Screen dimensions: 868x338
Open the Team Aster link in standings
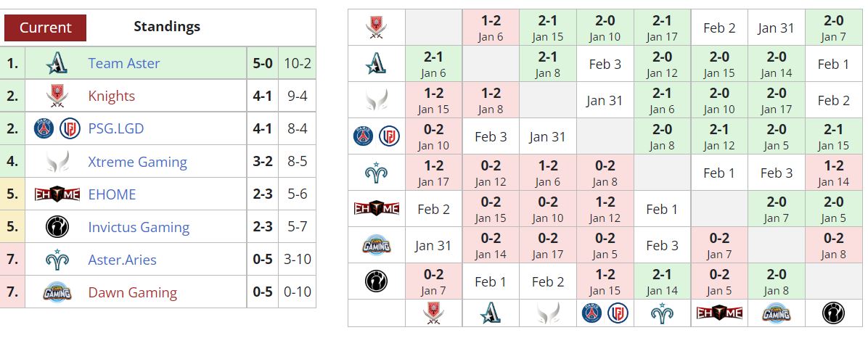[124, 64]
